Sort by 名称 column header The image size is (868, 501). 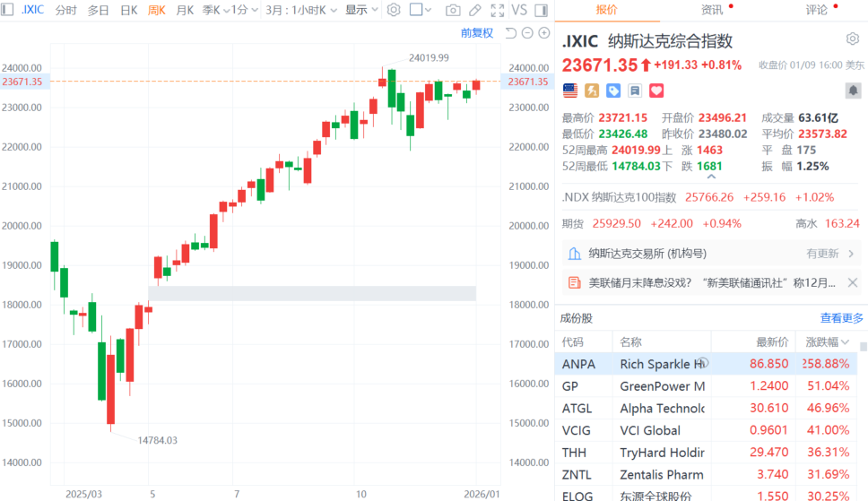click(630, 342)
